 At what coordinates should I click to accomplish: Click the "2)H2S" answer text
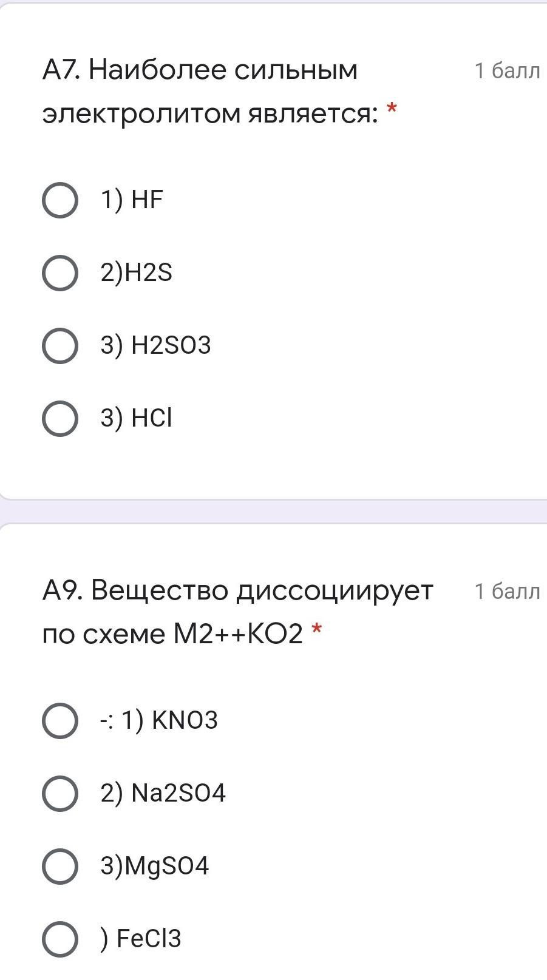tap(137, 272)
